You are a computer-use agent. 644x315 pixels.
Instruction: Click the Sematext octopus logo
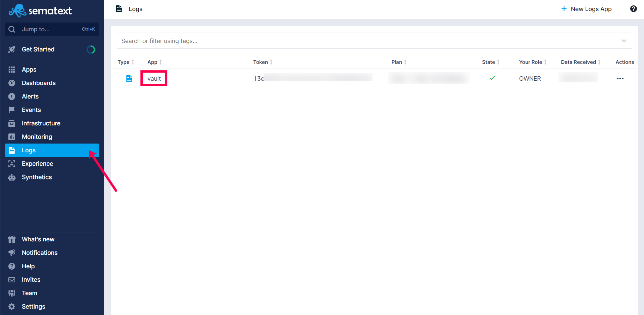point(17,10)
